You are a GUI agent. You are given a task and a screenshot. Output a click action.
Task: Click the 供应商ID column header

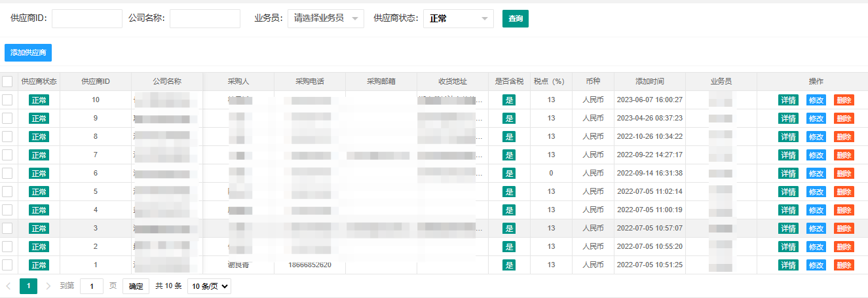point(96,82)
